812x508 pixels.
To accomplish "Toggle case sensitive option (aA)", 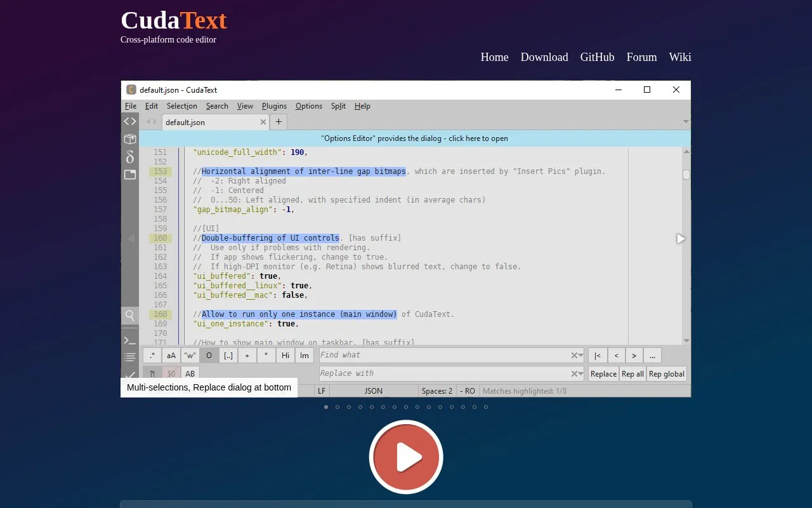I will pos(171,356).
